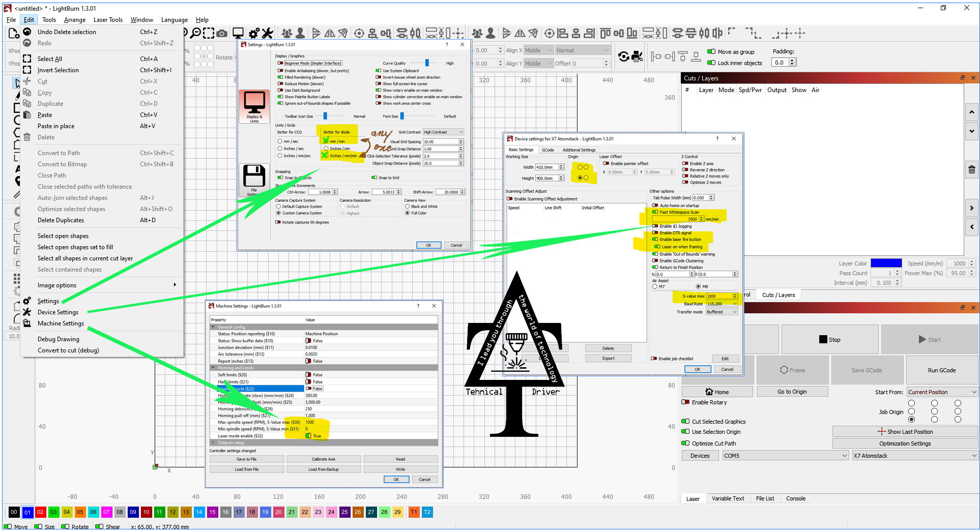The height and width of the screenshot is (532, 980).
Task: Click the Go to Origin button
Action: (x=792, y=392)
